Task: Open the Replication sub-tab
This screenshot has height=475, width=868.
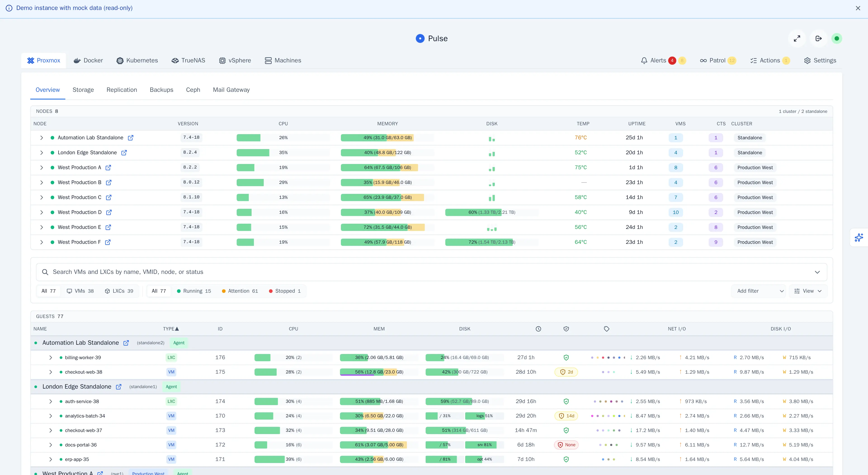Action: point(122,90)
